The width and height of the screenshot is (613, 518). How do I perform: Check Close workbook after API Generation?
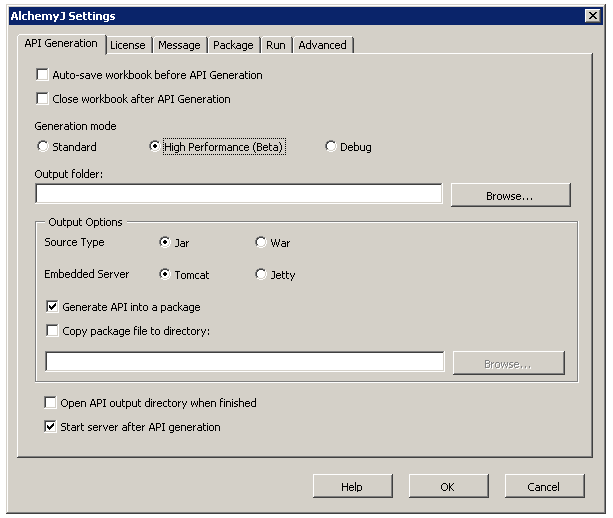[42, 99]
